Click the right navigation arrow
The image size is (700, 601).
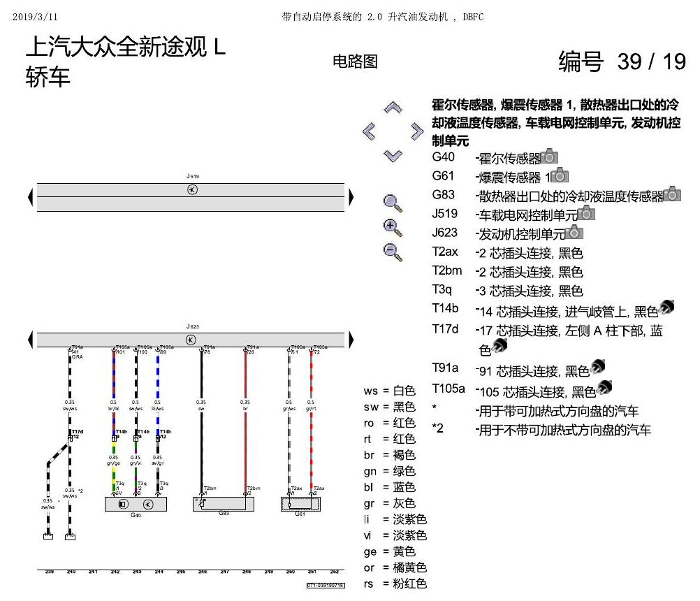[417, 131]
